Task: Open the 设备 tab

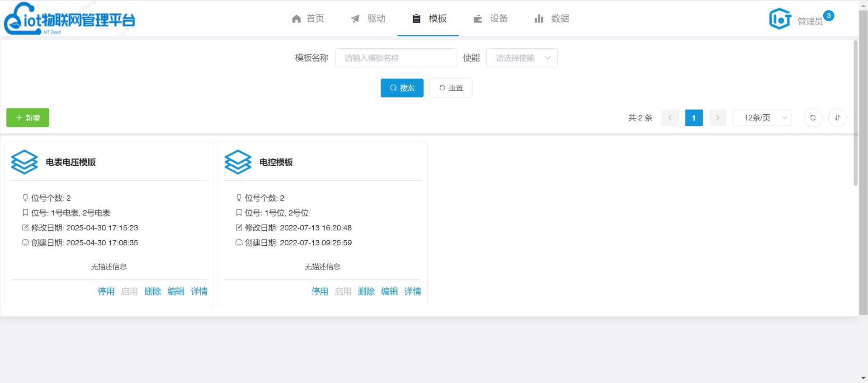Action: pyautogui.click(x=491, y=19)
